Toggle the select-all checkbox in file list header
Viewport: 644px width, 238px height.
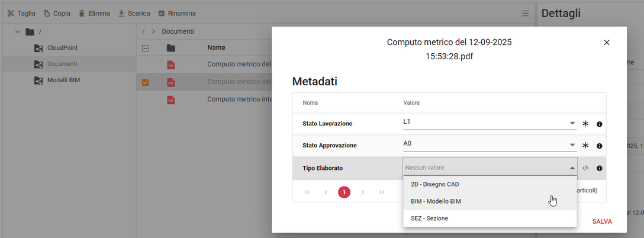(x=146, y=48)
